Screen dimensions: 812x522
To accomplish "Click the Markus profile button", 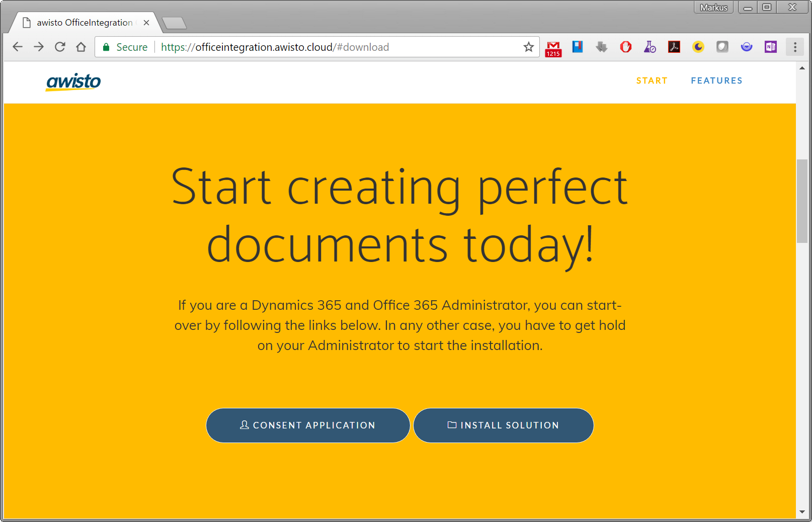I will coord(713,7).
